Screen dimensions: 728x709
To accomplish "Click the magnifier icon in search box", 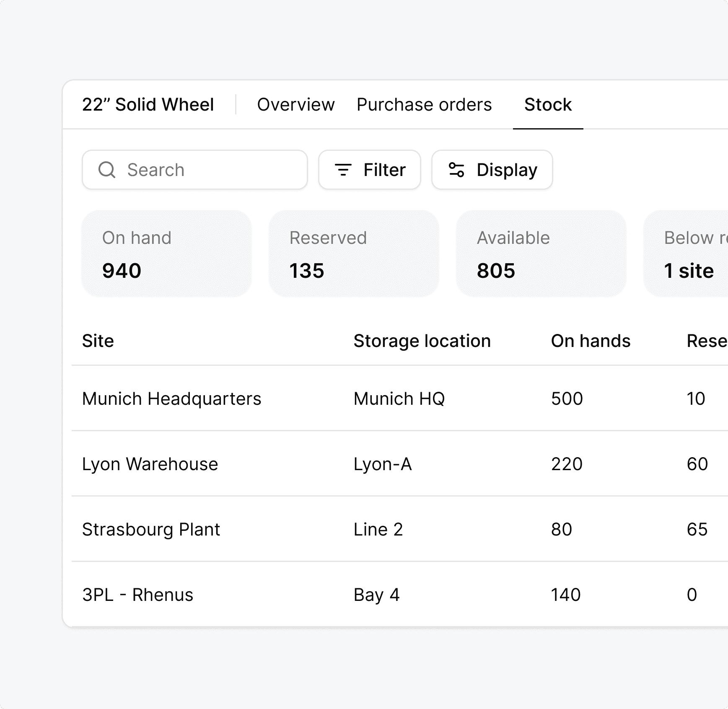I will (x=106, y=170).
